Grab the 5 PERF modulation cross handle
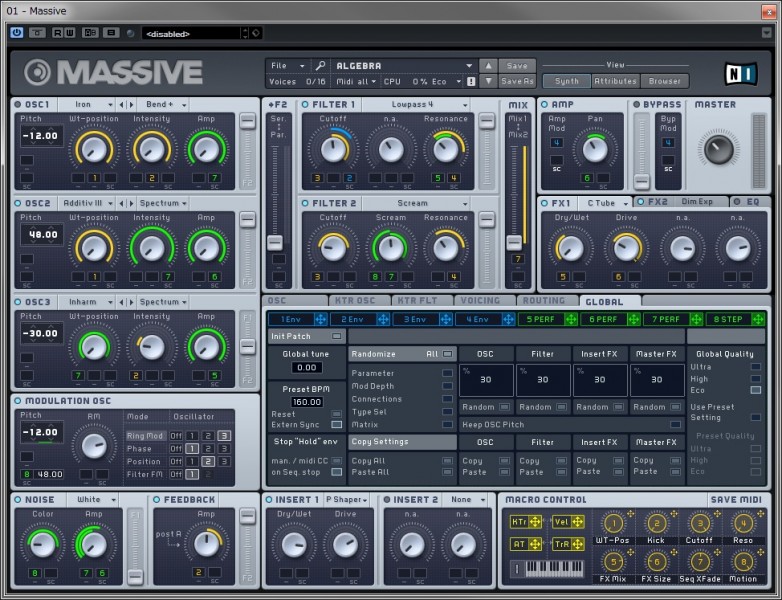 pyautogui.click(x=571, y=319)
